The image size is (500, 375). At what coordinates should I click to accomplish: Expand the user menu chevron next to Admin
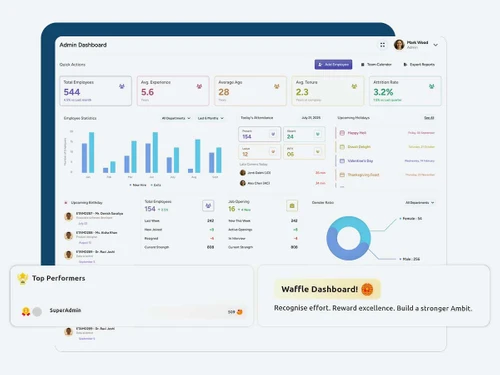435,45
